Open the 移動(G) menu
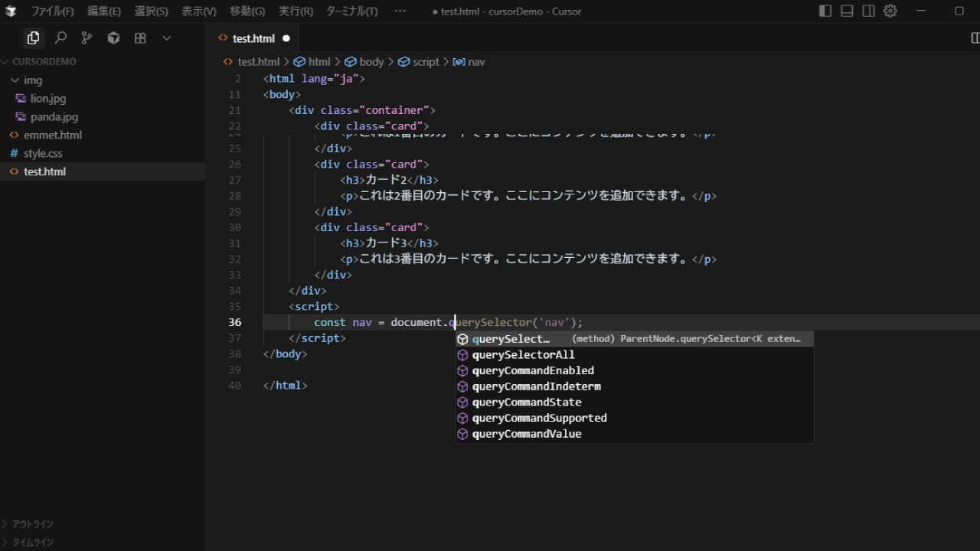 [x=247, y=11]
